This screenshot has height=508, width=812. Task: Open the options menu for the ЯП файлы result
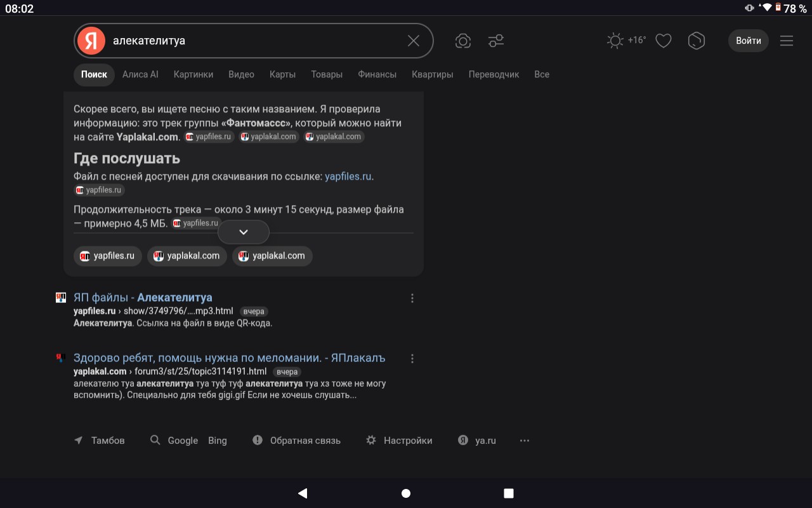412,298
